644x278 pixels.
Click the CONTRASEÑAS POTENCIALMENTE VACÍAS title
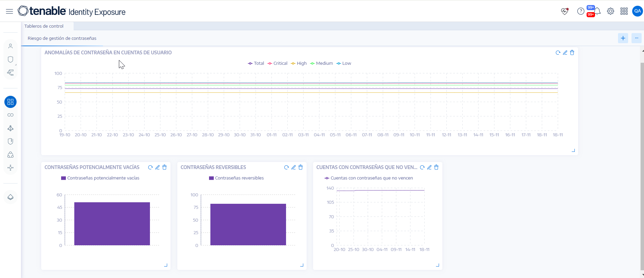click(x=92, y=167)
